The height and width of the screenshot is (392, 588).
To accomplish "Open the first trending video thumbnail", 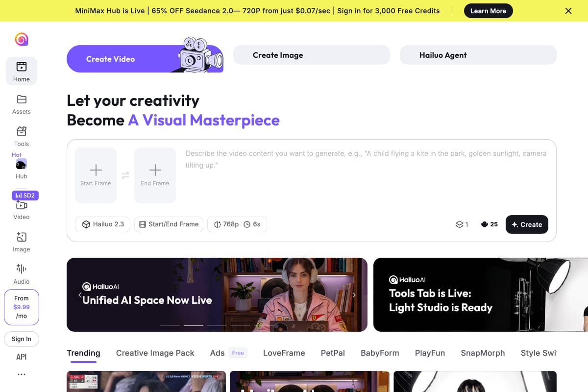I will (x=146, y=381).
